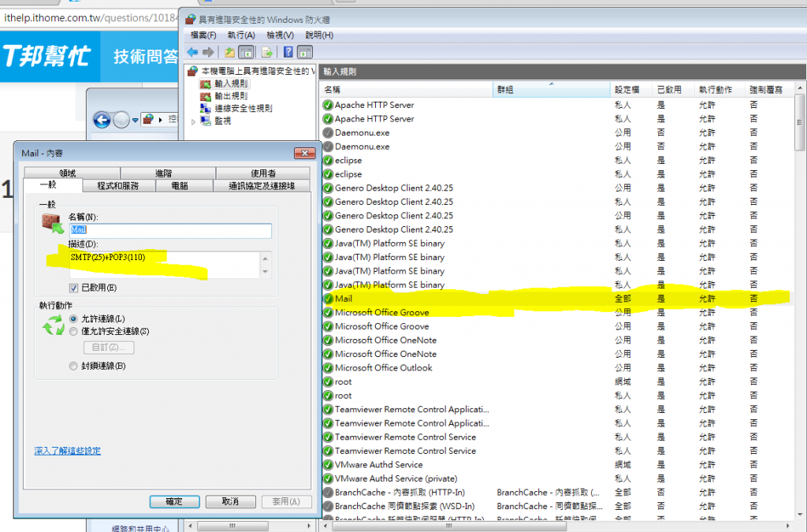Expand the 監視 tree node

[x=194, y=121]
